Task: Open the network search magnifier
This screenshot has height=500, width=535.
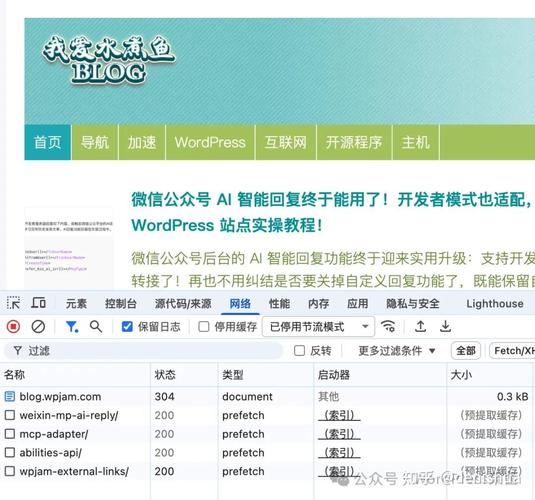Action: [x=96, y=327]
